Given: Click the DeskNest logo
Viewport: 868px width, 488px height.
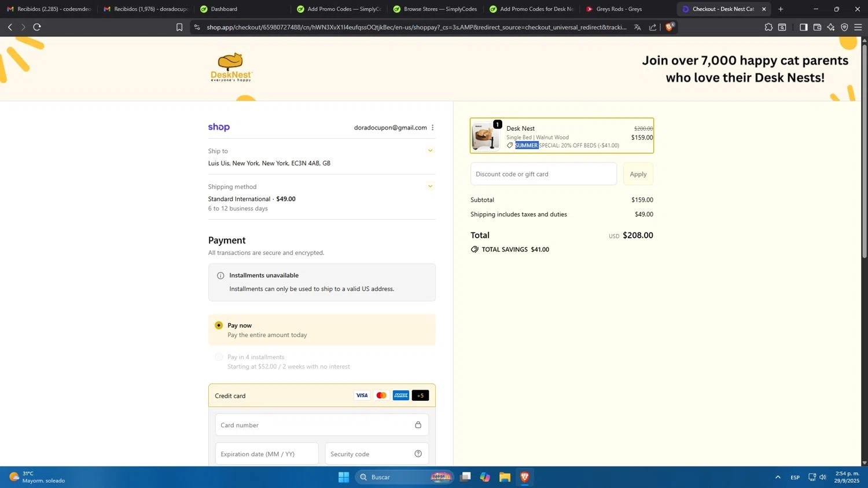Looking at the screenshot, I should [x=231, y=68].
